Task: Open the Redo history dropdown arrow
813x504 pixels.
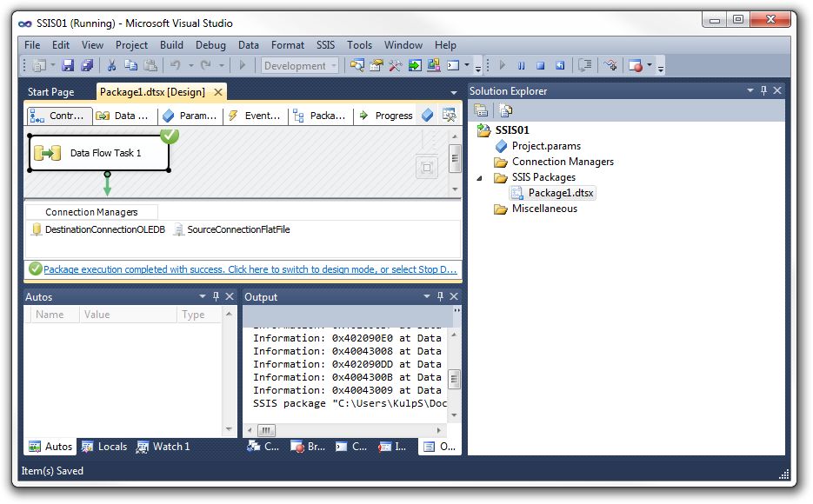Action: [x=222, y=65]
